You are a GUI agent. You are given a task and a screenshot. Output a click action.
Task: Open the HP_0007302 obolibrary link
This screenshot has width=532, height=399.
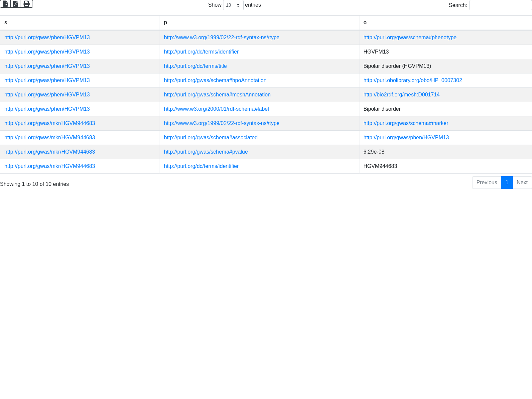click(x=412, y=80)
